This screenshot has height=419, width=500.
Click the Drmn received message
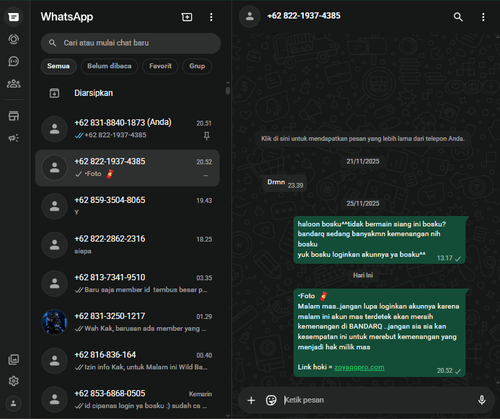285,183
